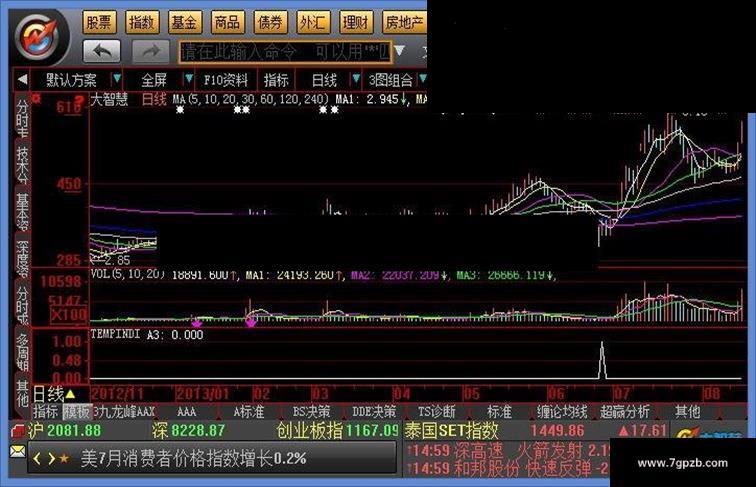Image resolution: width=756 pixels, height=487 pixels.
Task: Click 和邦股份 快速反弹 alert line
Action: pyautogui.click(x=507, y=469)
